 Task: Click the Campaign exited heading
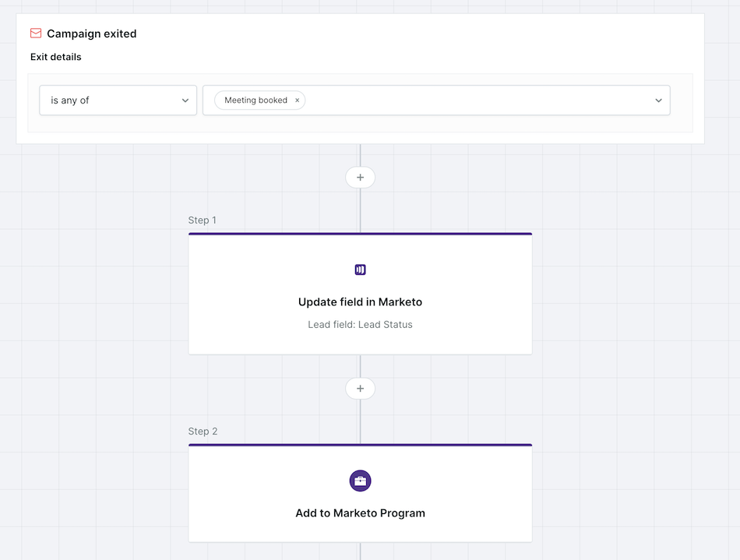(92, 33)
